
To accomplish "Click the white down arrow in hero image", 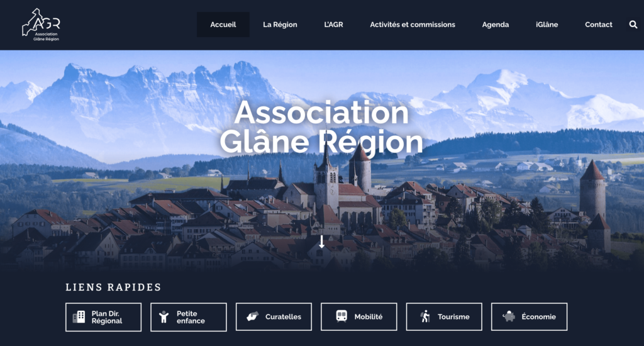I will (x=321, y=242).
